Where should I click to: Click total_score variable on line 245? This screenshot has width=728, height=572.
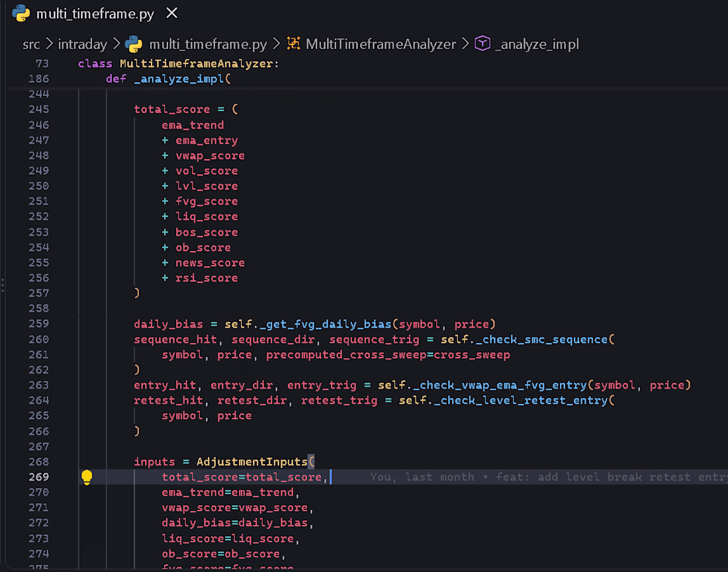172,110
